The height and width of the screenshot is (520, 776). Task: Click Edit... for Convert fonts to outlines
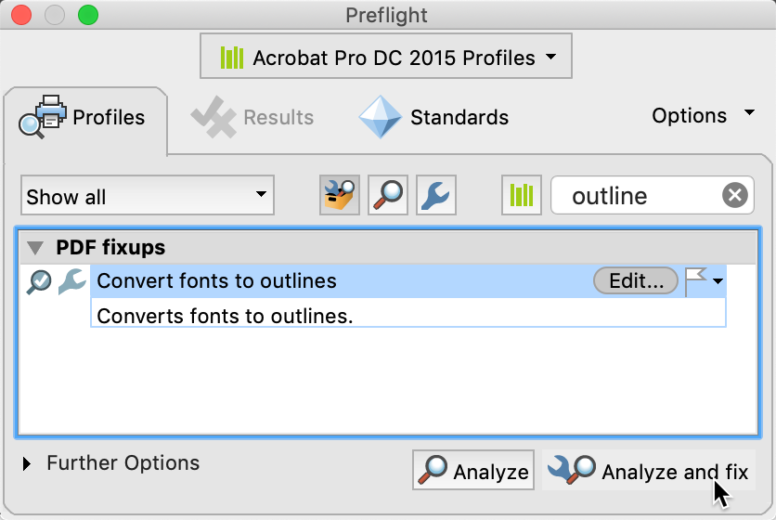[635, 281]
